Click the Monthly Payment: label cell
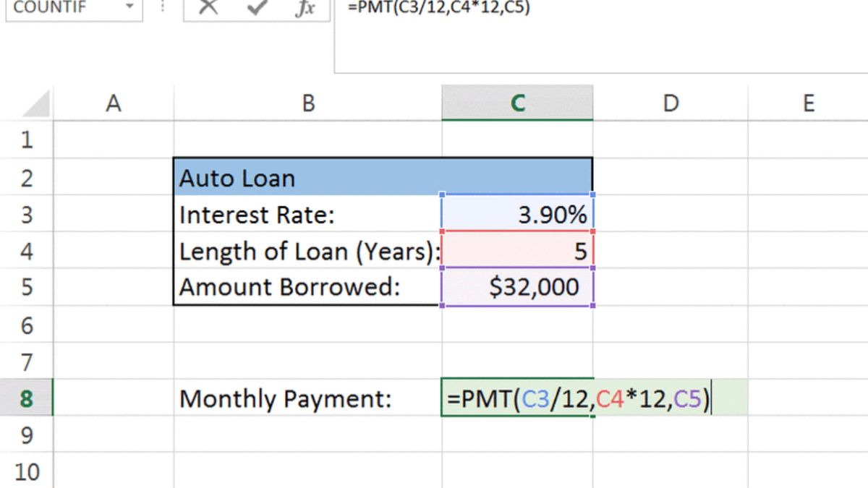 307,398
